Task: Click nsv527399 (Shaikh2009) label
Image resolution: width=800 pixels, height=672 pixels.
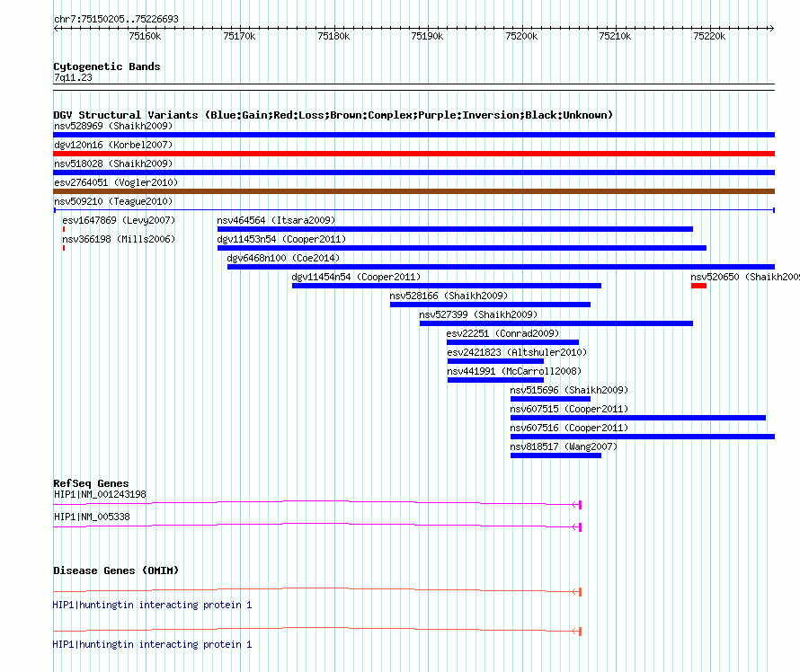Action: [x=478, y=314]
